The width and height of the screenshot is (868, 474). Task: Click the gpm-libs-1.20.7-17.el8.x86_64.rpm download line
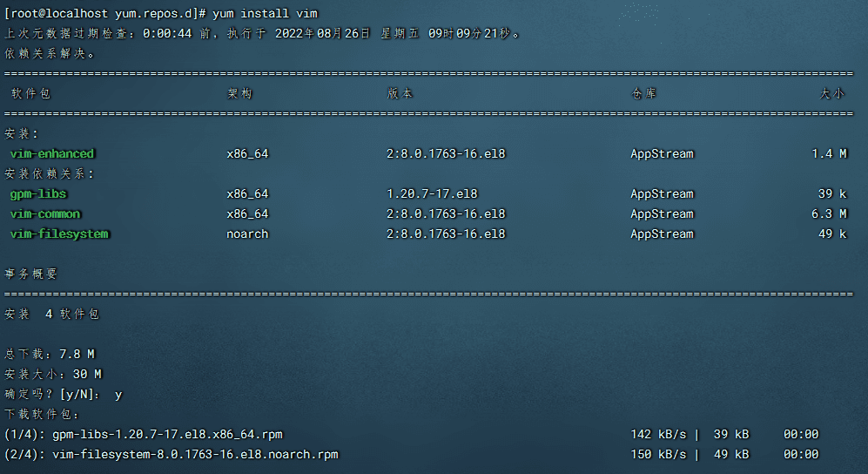[x=167, y=435]
